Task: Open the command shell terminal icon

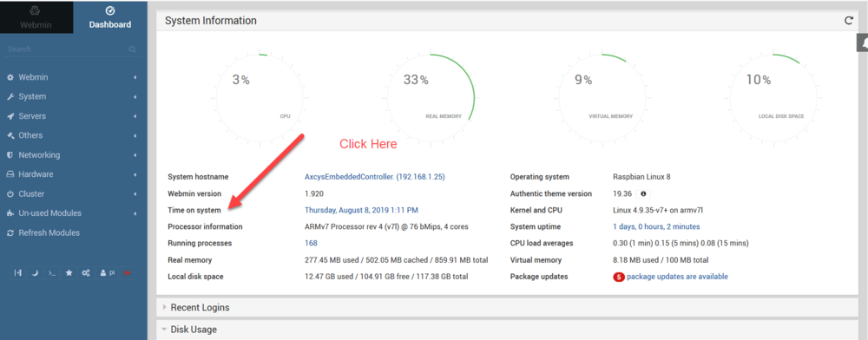Action: tap(52, 273)
